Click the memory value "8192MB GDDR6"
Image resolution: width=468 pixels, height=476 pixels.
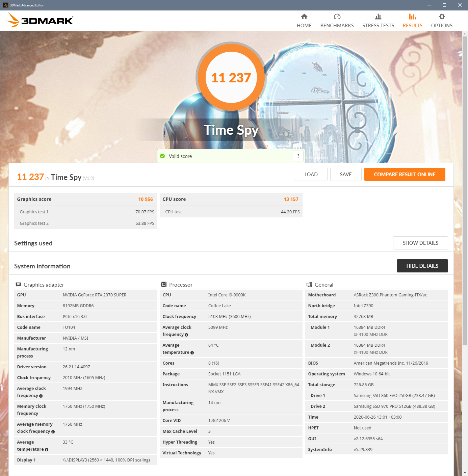point(78,306)
